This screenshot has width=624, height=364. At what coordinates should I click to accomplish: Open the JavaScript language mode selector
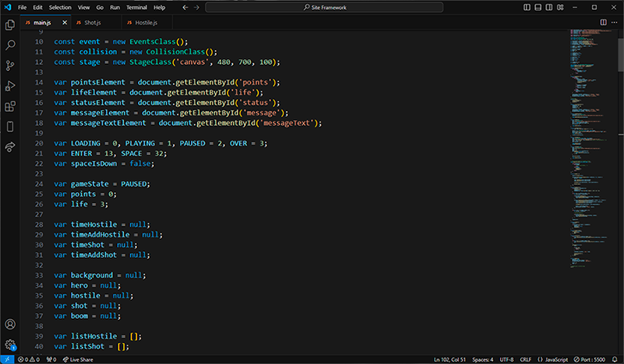click(x=553, y=359)
